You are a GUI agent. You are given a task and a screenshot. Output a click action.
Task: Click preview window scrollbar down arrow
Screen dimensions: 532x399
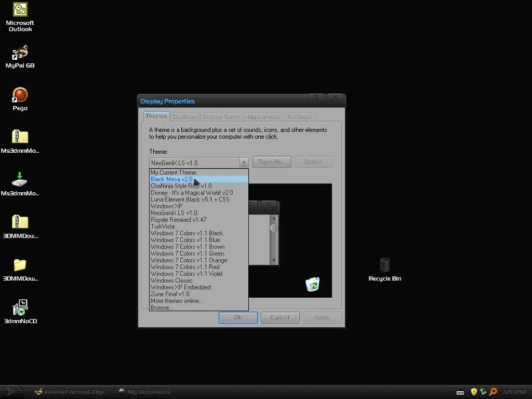coord(274,260)
